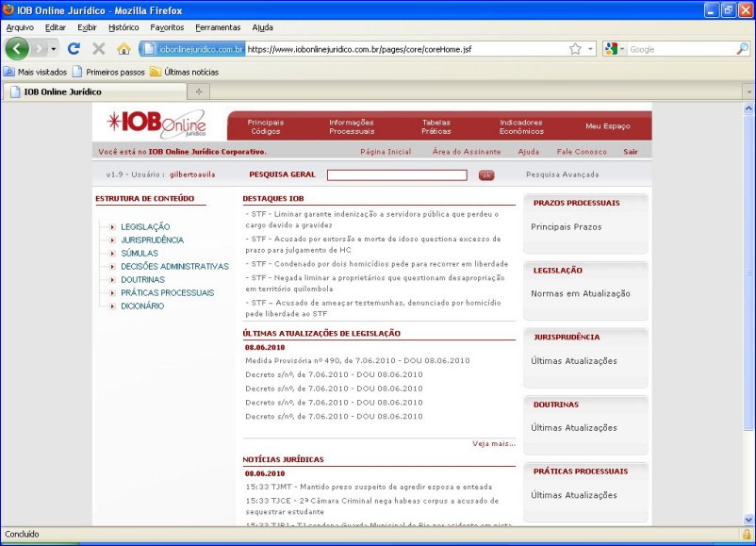
Task: Click the site identity iobonlinejuridico.com.br badge
Action: click(x=192, y=49)
